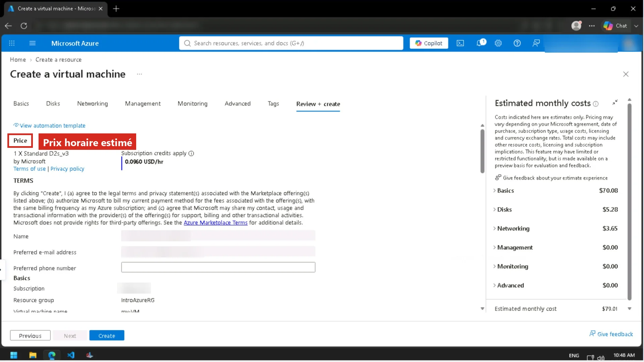Click the review form vertical scrollbar thumb

(x=482, y=151)
